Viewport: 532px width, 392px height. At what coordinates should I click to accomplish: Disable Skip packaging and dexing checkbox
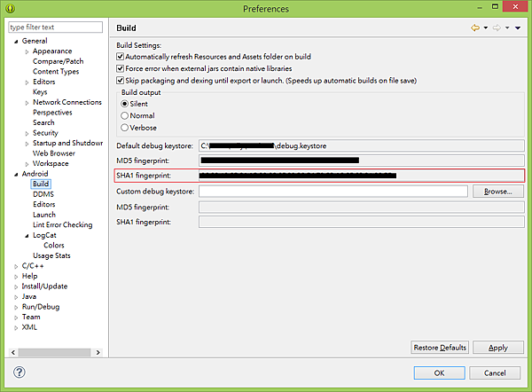point(121,81)
